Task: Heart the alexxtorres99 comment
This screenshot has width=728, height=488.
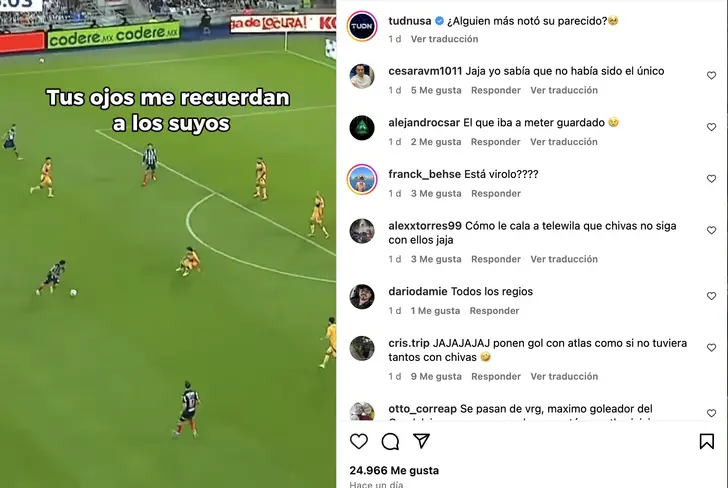Action: 711,230
